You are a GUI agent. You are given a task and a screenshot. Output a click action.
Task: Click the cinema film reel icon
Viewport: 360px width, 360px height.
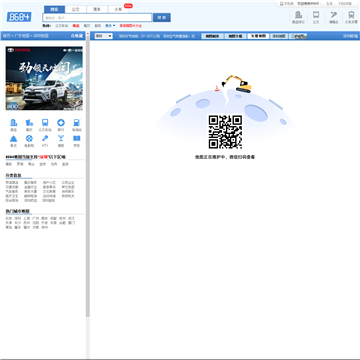pyautogui.click(x=29, y=138)
